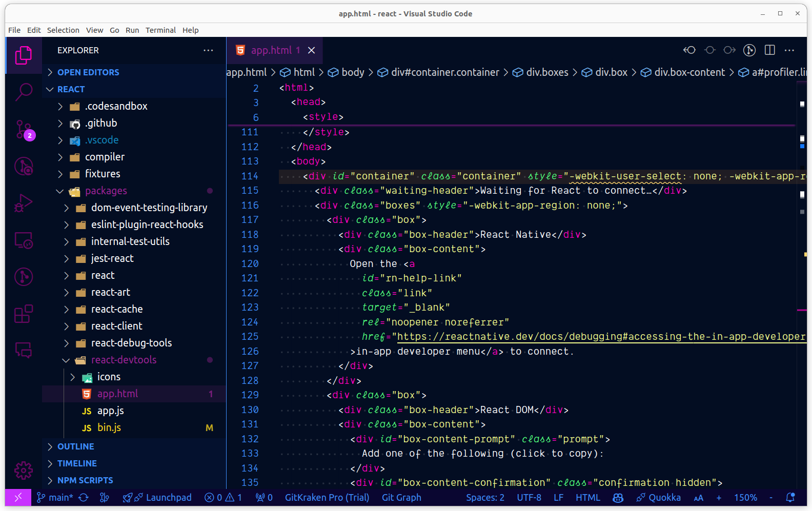812x511 pixels.
Task: Open bin.js file in explorer
Action: tap(134, 427)
